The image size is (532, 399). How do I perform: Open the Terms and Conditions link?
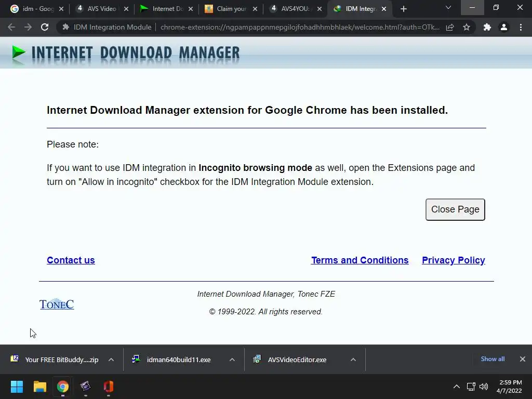(x=360, y=260)
